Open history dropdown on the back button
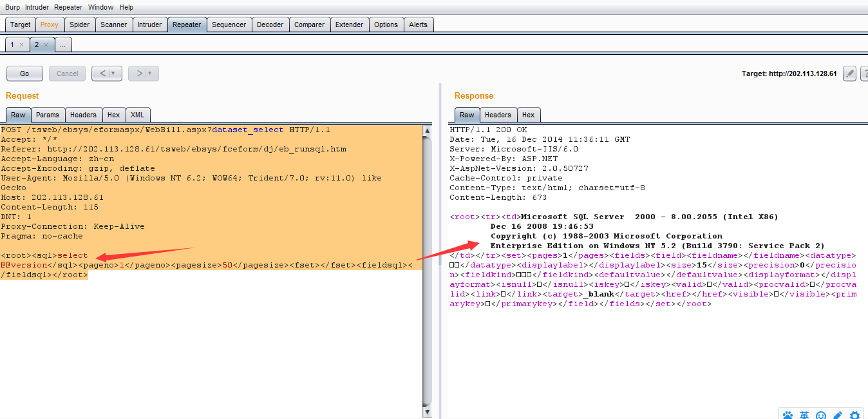 114,73
